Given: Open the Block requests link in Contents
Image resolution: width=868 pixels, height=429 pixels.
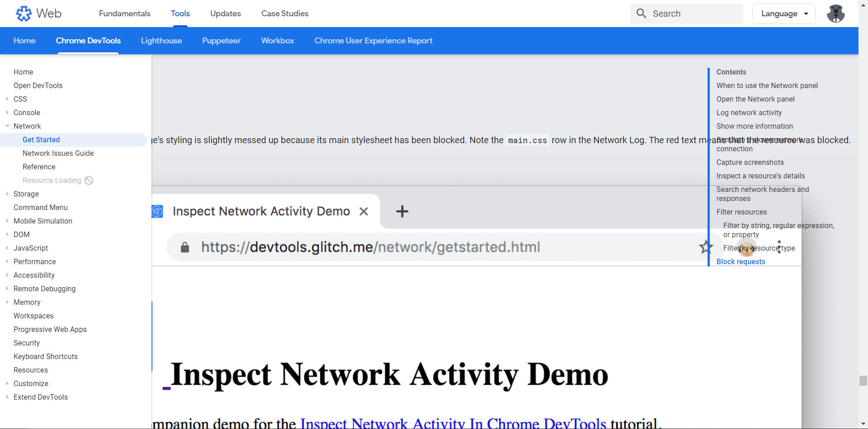Looking at the screenshot, I should coord(741,261).
